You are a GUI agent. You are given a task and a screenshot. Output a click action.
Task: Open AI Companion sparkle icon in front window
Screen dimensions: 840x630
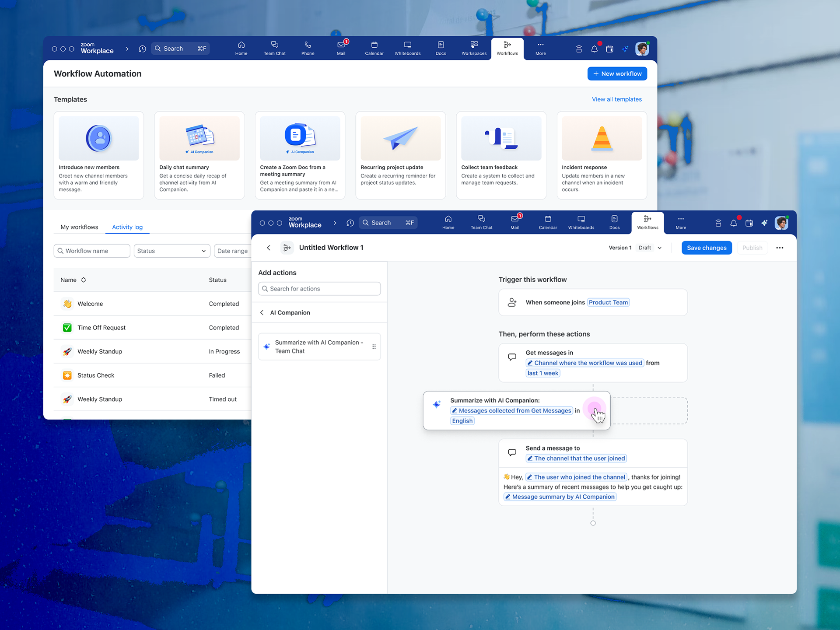tap(764, 223)
